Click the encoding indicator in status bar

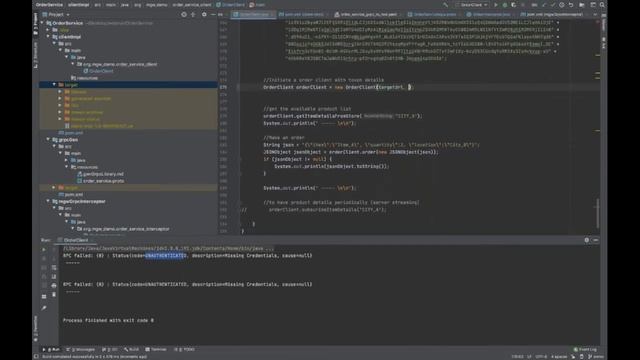(541, 356)
